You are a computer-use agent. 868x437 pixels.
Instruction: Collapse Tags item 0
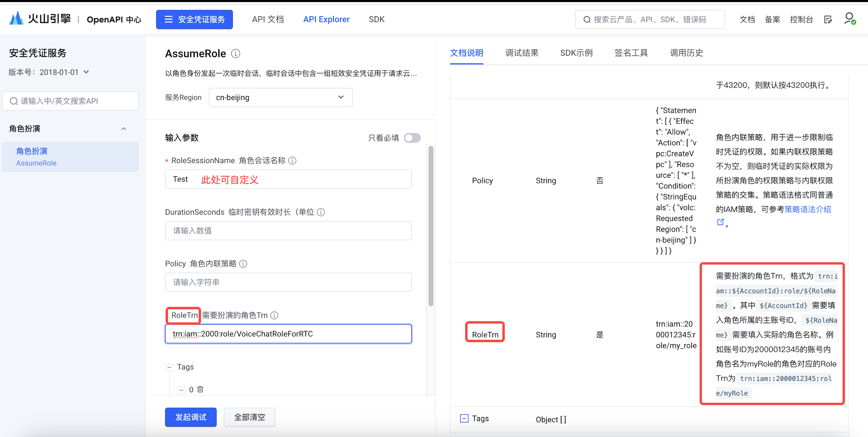pyautogui.click(x=181, y=390)
